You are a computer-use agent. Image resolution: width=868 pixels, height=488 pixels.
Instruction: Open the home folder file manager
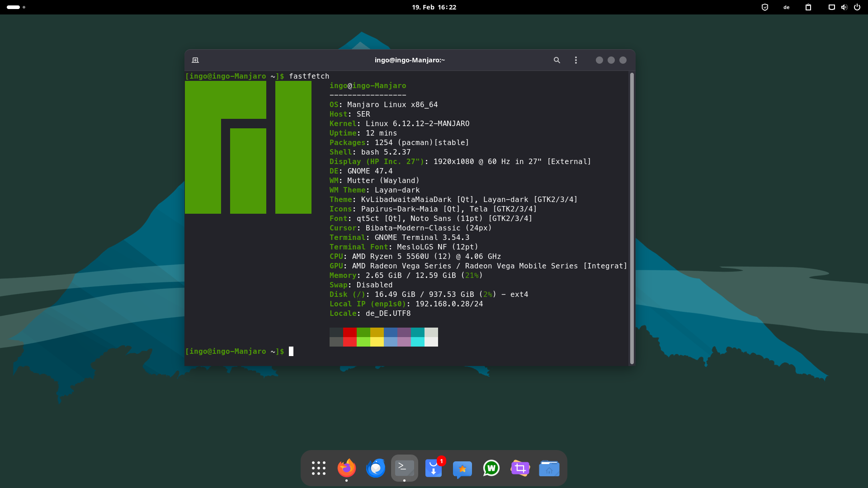549,468
